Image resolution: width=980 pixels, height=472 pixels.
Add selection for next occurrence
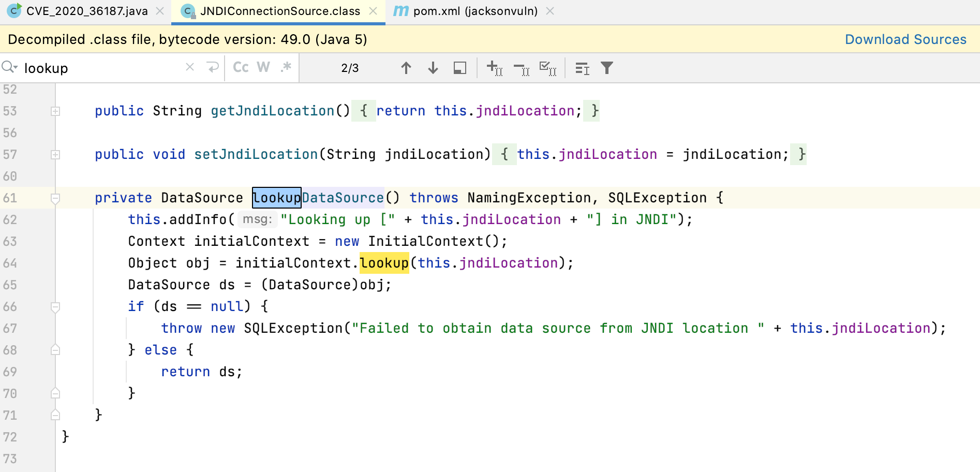495,68
